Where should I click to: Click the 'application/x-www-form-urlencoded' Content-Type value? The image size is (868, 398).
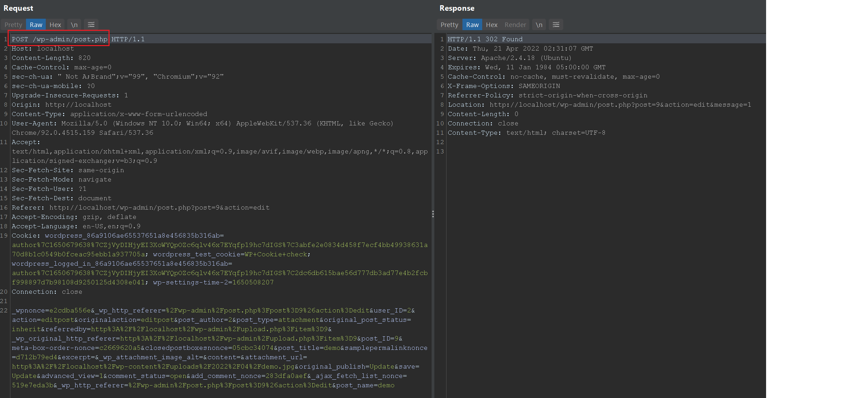pyautogui.click(x=139, y=114)
